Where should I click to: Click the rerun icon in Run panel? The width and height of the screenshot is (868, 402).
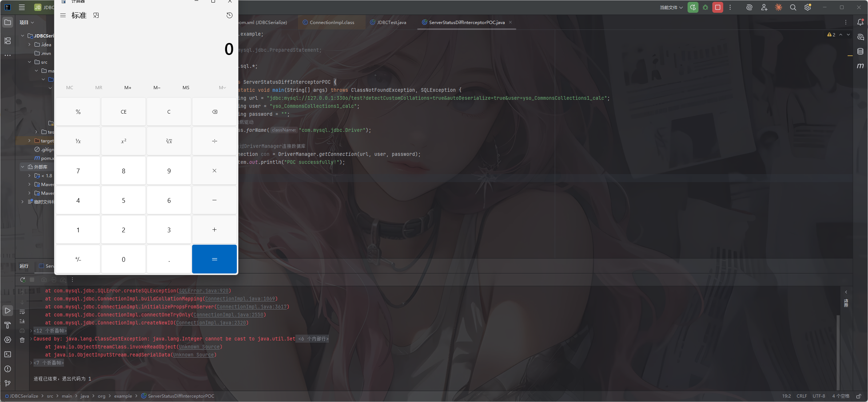pos(23,280)
